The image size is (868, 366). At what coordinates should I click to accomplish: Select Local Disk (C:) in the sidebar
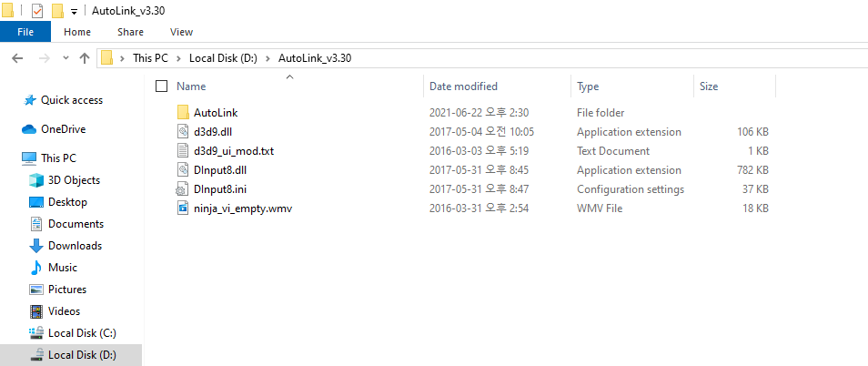(x=82, y=333)
